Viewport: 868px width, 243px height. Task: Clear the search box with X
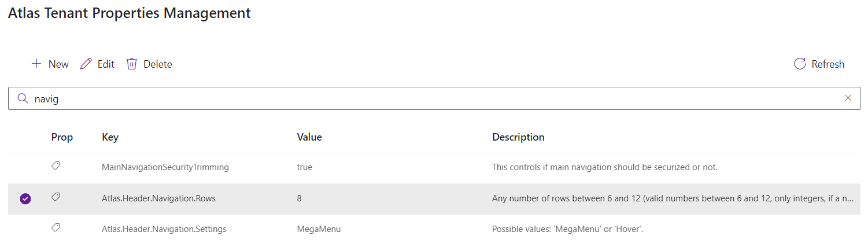848,98
